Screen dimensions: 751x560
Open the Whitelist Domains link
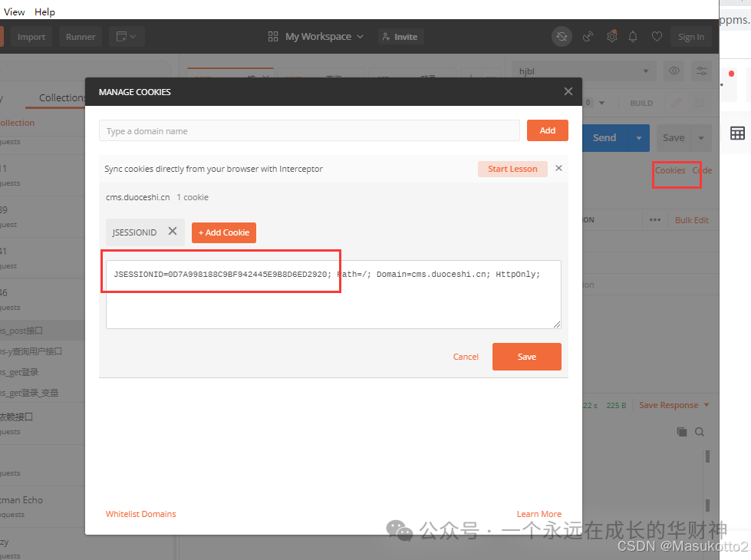click(x=141, y=514)
